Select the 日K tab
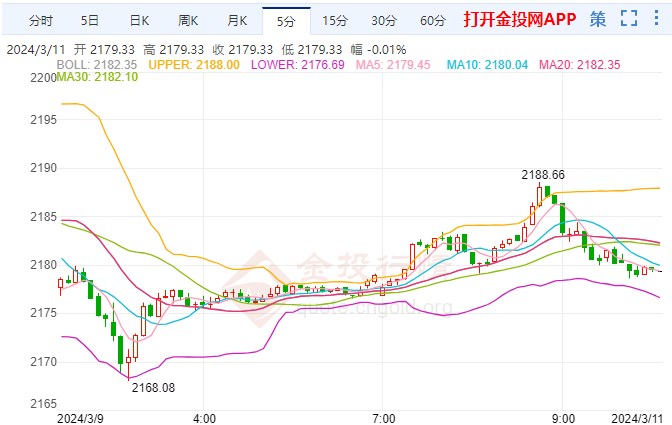Screen dimensions: 672x425 pos(139,20)
